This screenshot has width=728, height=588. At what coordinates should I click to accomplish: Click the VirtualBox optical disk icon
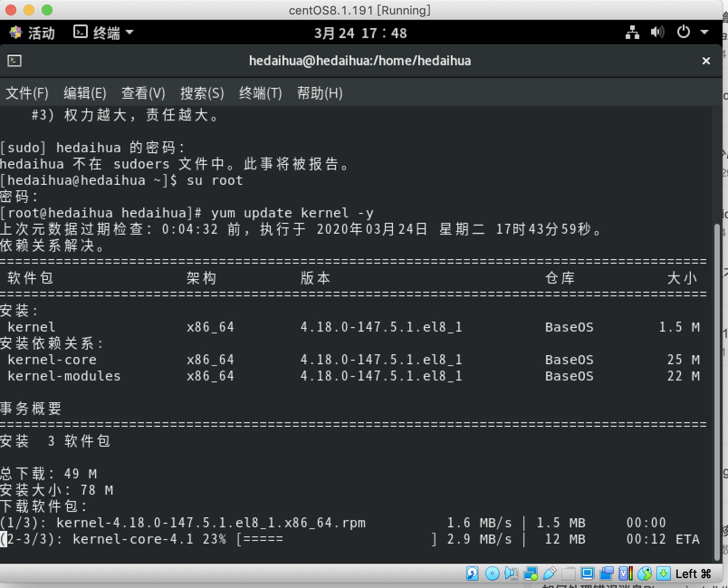tap(492, 574)
